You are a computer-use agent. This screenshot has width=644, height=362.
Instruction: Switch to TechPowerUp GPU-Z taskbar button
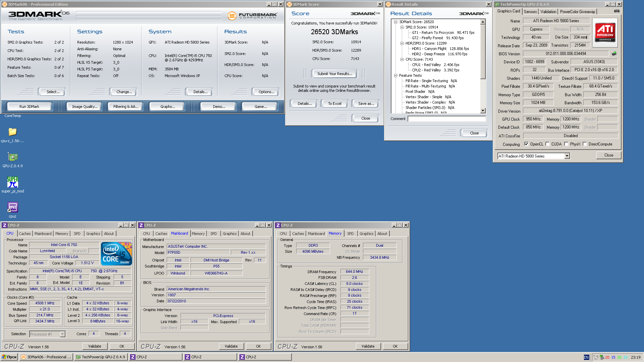(x=101, y=357)
